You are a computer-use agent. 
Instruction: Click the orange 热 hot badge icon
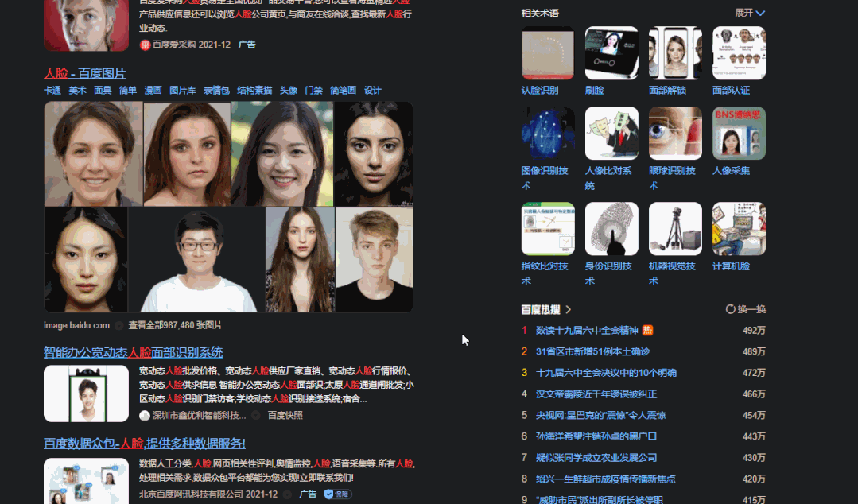[647, 330]
